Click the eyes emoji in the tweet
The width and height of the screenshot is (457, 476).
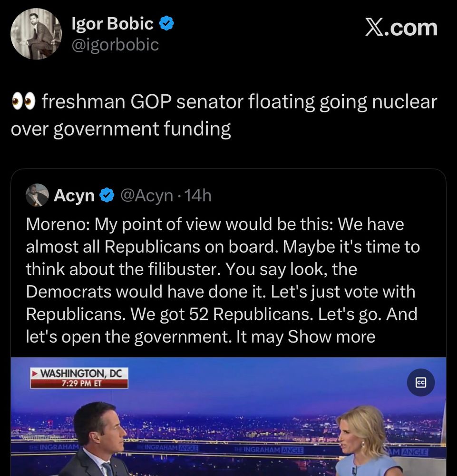click(23, 102)
